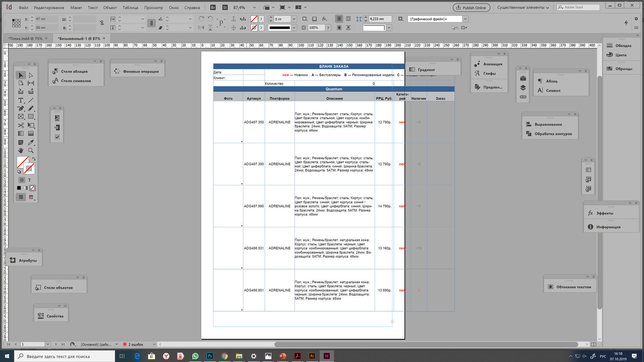Viewport: 644px width, 362px height.
Task: Toggle the constrain proportions chain-link button
Action: pos(102,23)
